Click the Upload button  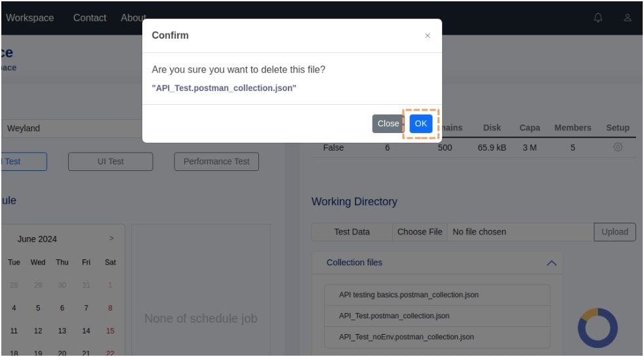coord(614,232)
